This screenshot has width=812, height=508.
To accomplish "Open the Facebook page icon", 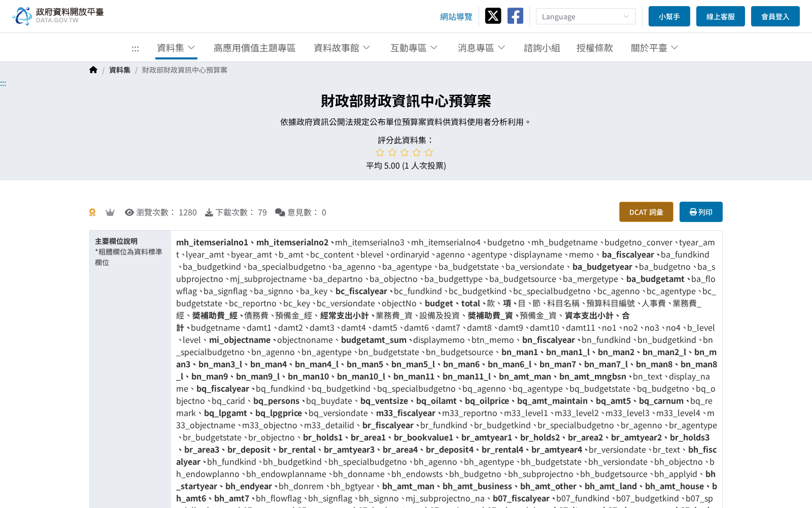I will 515,16.
